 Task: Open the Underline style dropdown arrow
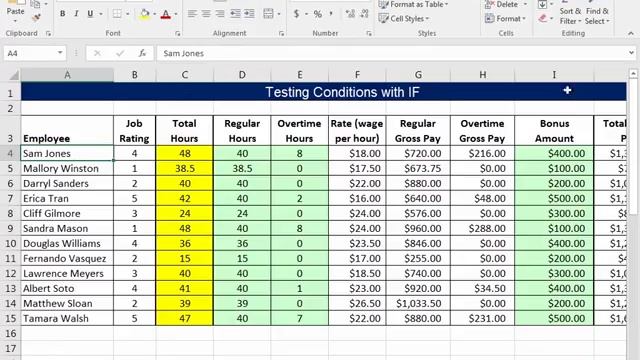click(101, 14)
